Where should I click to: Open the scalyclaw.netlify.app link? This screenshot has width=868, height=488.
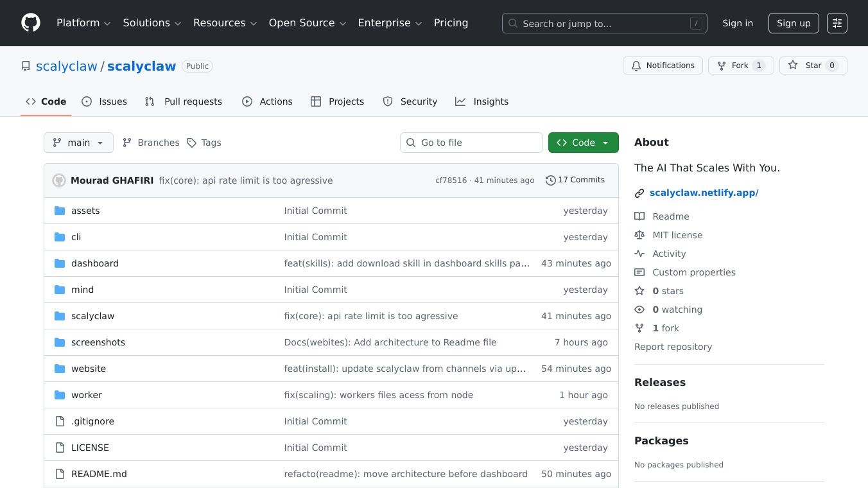pos(704,193)
